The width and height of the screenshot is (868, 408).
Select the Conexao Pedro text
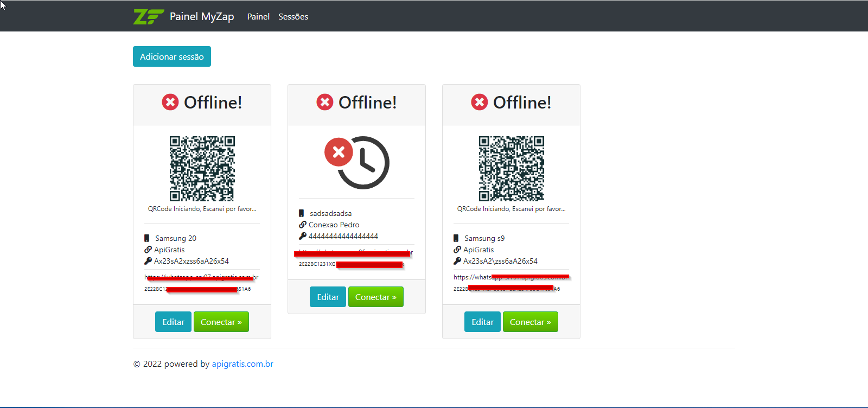[x=334, y=225]
